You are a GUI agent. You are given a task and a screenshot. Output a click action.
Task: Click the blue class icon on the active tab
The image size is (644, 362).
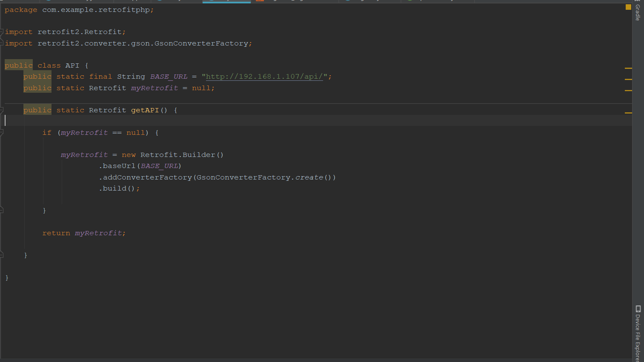coord(211,1)
